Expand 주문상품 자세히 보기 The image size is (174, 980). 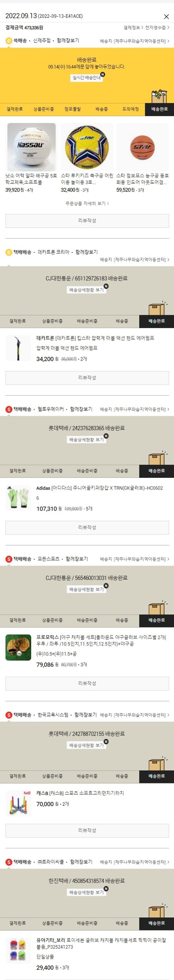pyautogui.click(x=87, y=204)
